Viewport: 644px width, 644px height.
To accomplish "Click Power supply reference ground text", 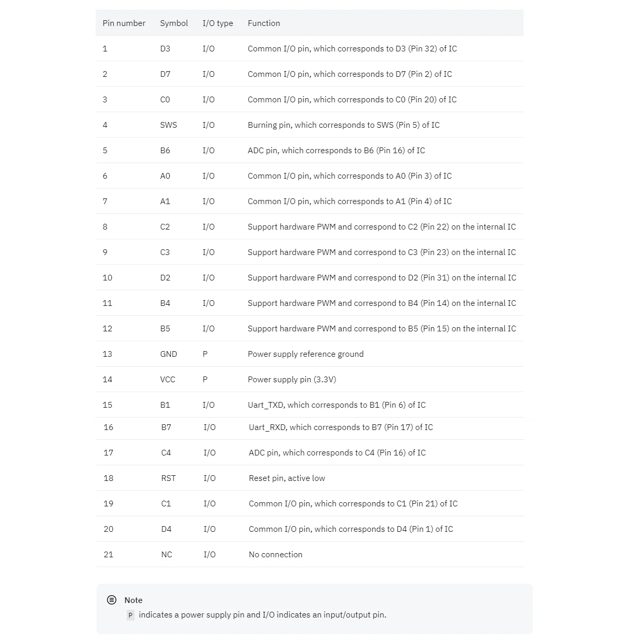I will 305,354.
